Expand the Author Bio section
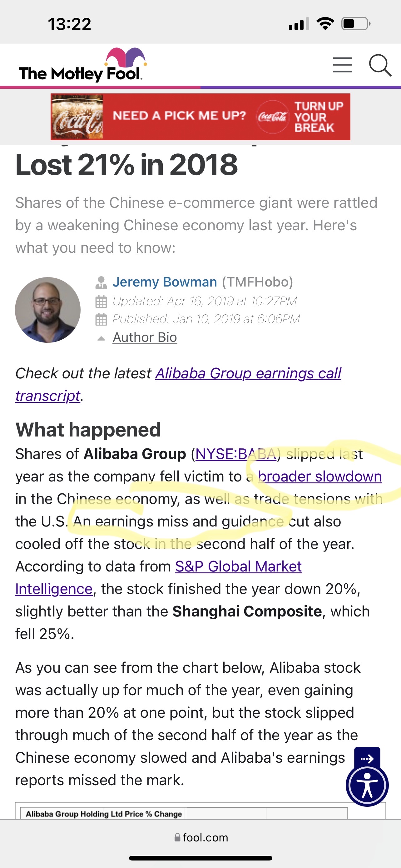 click(145, 337)
